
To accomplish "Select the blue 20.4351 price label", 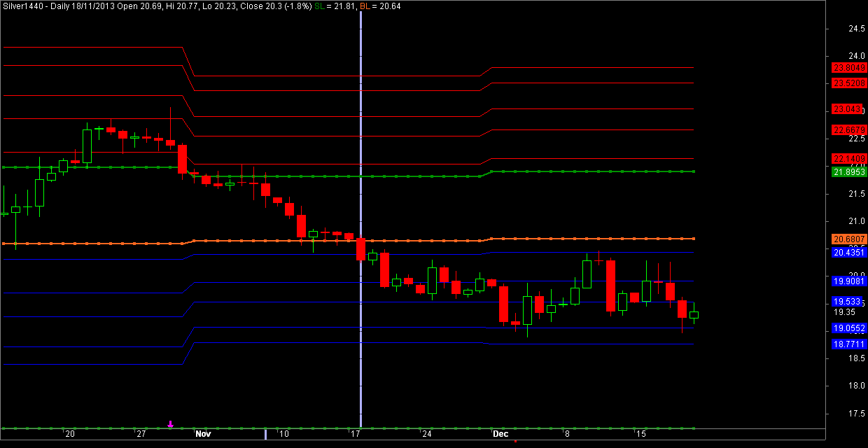I will coord(849,253).
